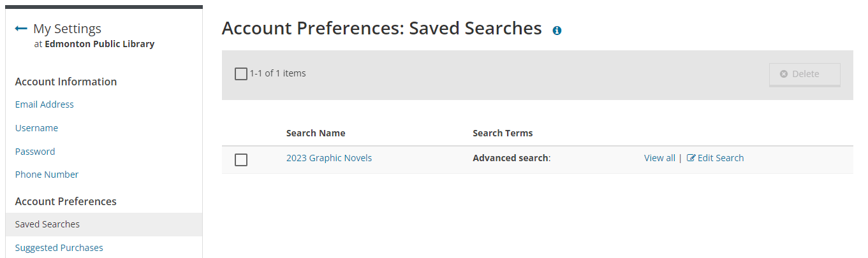868x258 pixels.
Task: Click the Search Terms column header
Action: (503, 133)
